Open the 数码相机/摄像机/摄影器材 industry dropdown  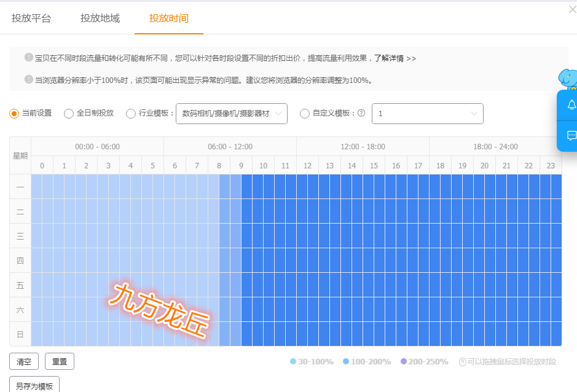232,114
